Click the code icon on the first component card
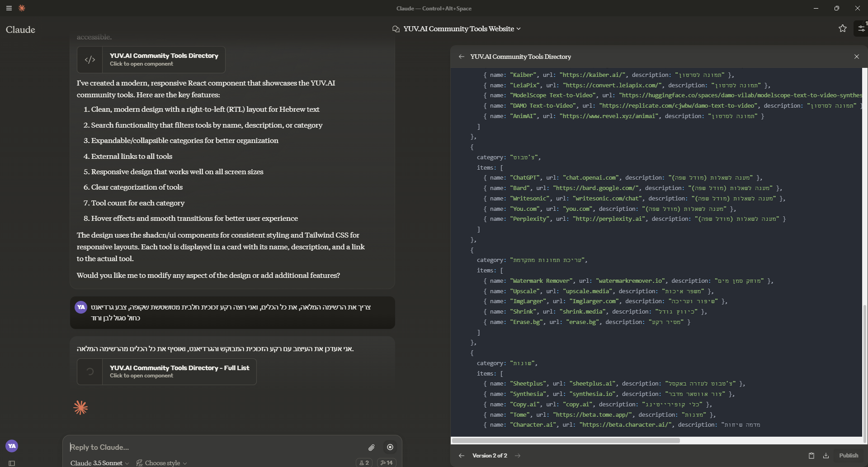868x467 pixels. pos(90,60)
